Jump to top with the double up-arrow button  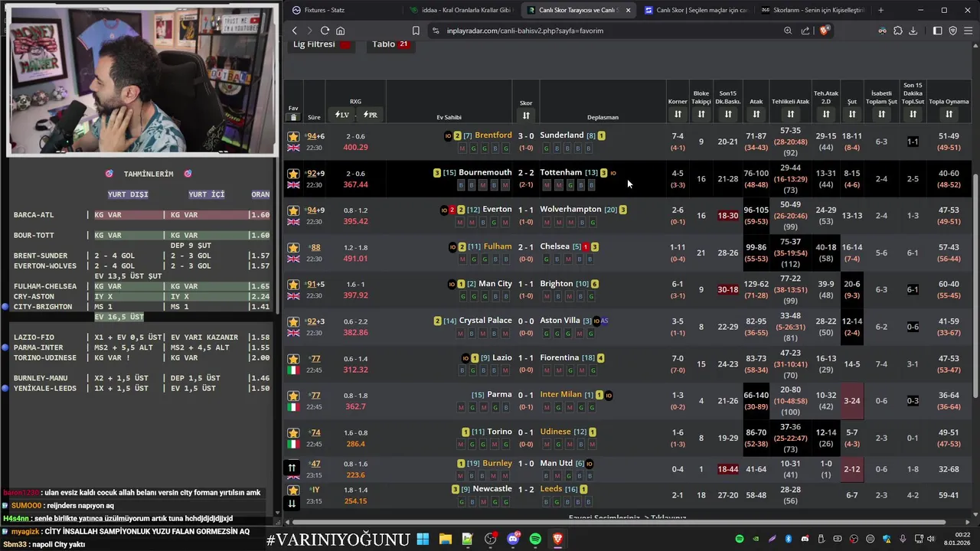tap(292, 467)
